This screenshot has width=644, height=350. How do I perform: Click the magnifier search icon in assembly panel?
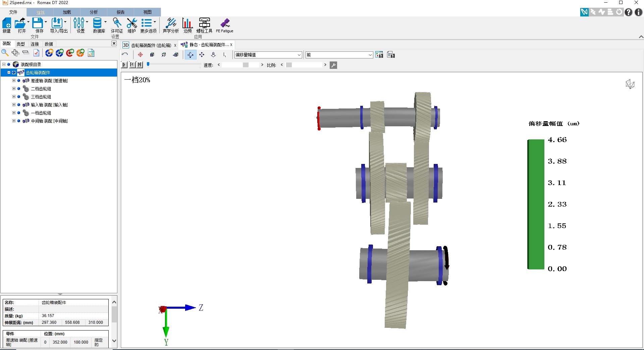tap(5, 52)
